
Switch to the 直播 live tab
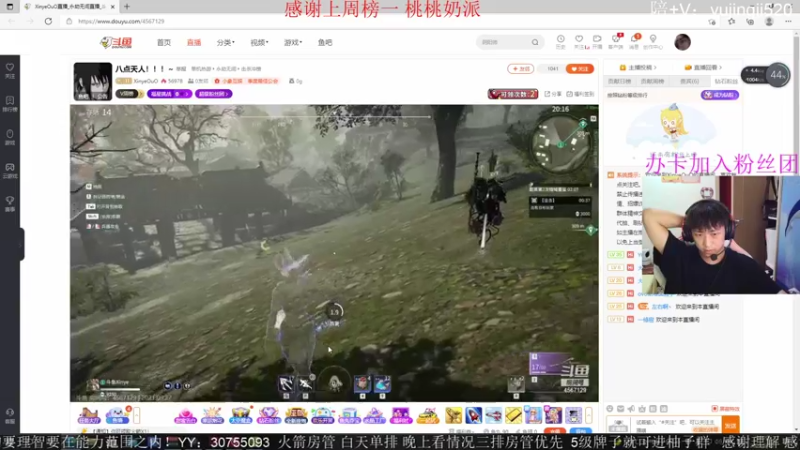click(x=194, y=42)
